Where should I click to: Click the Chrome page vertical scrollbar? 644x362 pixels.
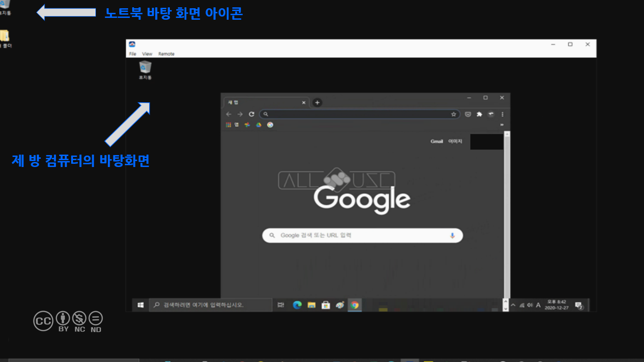[507, 216]
